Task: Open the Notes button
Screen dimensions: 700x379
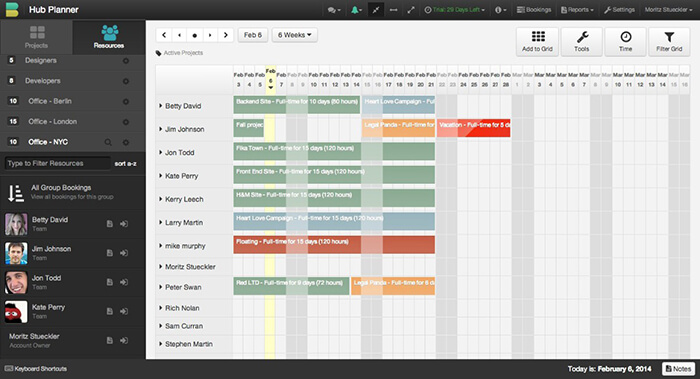Action: click(x=679, y=369)
